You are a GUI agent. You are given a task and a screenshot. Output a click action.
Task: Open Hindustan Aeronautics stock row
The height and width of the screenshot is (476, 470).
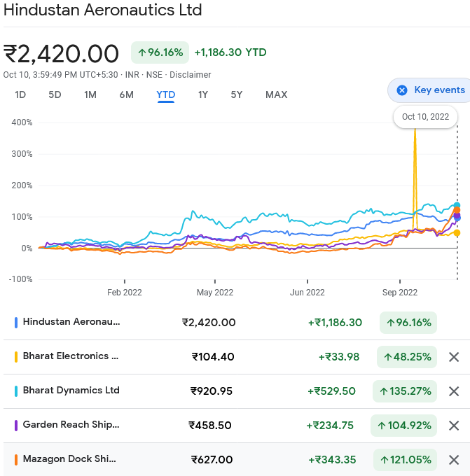pyautogui.click(x=71, y=322)
